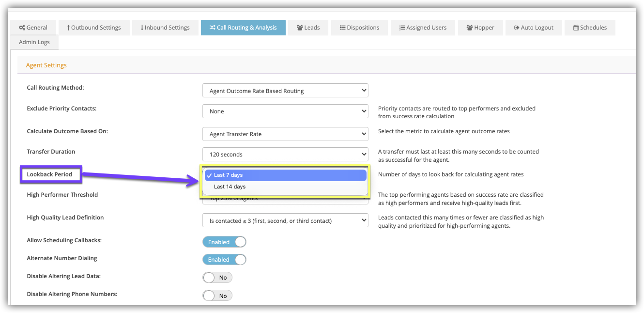Click 'Number of days to look back' description
This screenshot has width=644, height=313.
tap(451, 174)
